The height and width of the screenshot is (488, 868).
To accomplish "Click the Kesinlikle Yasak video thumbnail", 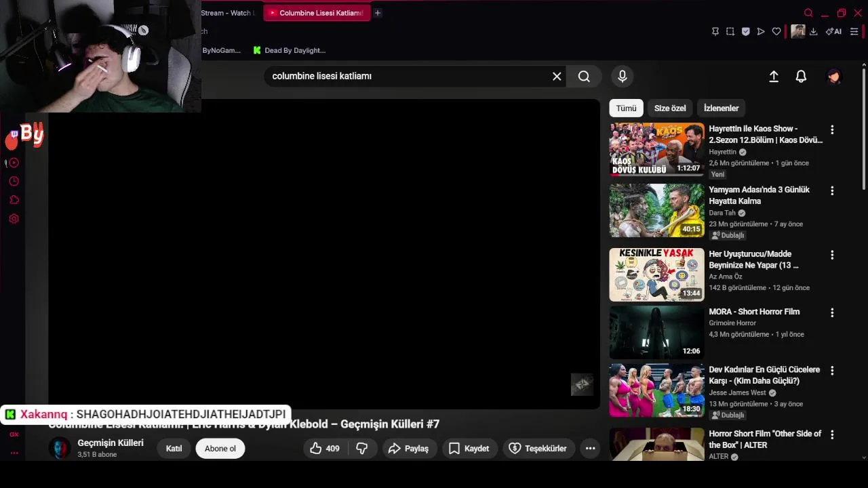I will pos(656,274).
